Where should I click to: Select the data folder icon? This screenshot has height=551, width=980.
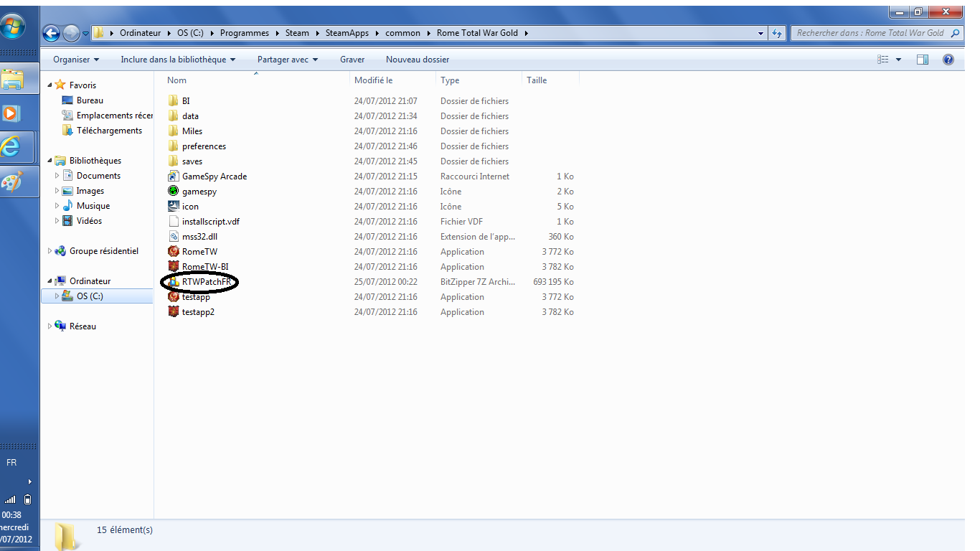(x=173, y=116)
